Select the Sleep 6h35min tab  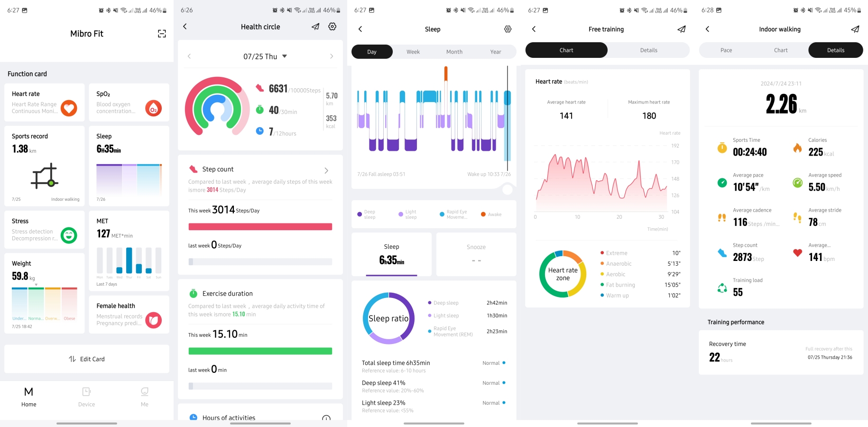coord(391,254)
